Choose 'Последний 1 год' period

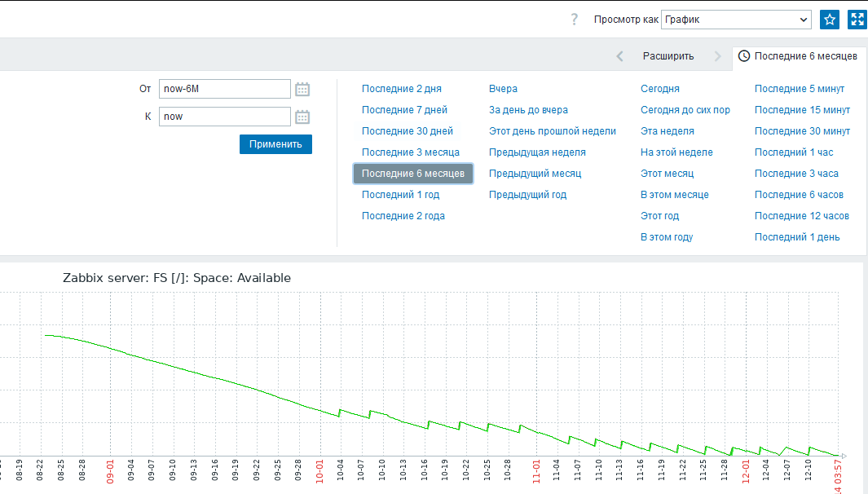tap(400, 195)
